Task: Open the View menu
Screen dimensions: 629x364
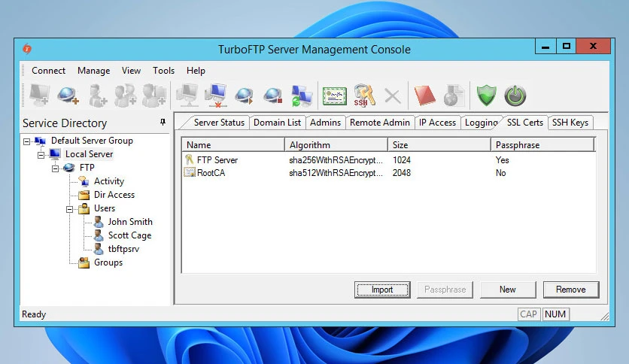Action: pos(131,71)
